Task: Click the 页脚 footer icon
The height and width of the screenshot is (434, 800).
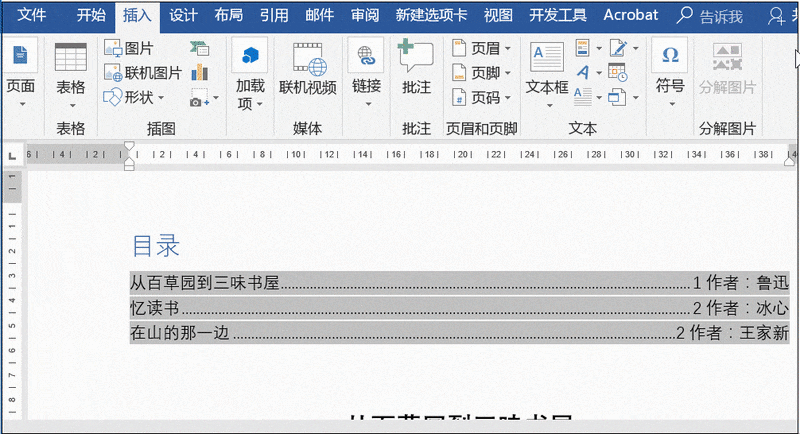Action: point(459,72)
